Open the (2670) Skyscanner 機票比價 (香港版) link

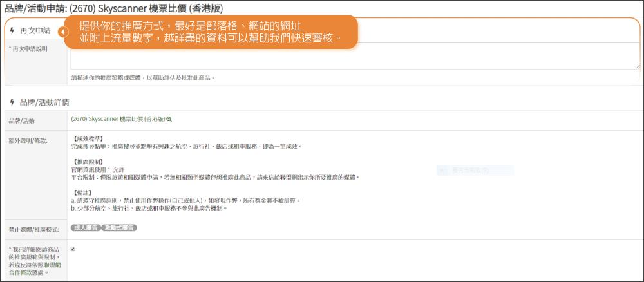pyautogui.click(x=118, y=119)
